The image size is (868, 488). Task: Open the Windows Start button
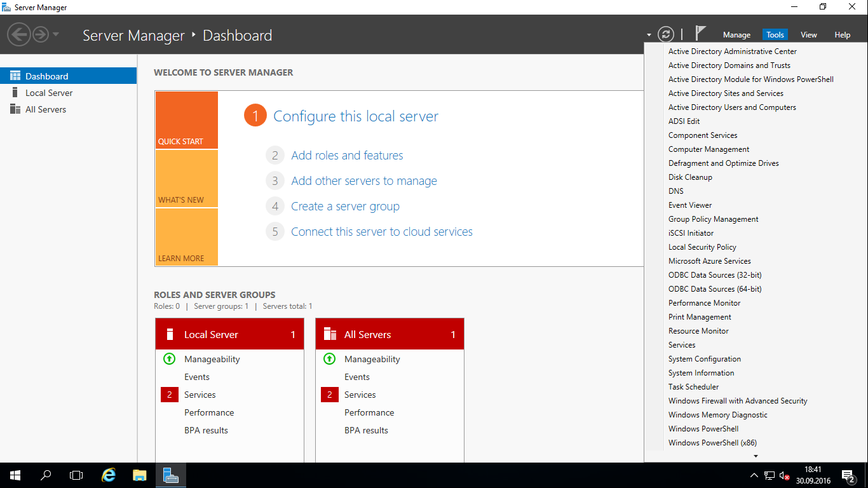point(15,475)
